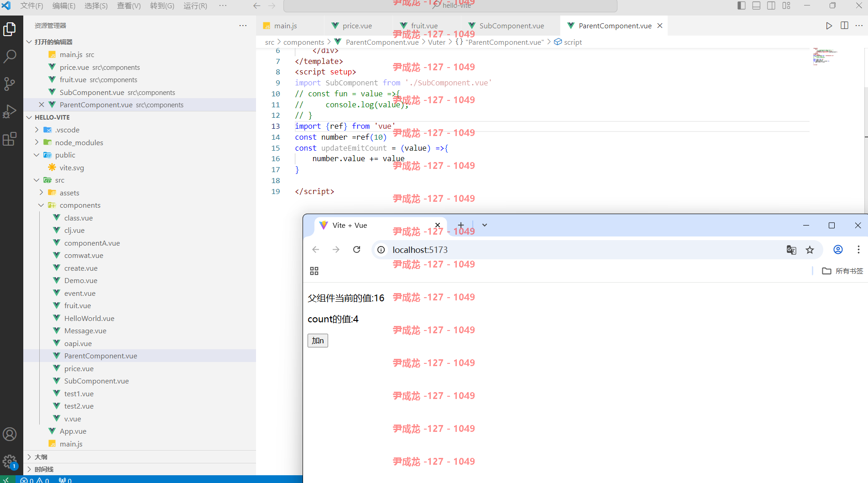868x483 pixels.
Task: Open Customize Layout icon
Action: [x=786, y=5]
